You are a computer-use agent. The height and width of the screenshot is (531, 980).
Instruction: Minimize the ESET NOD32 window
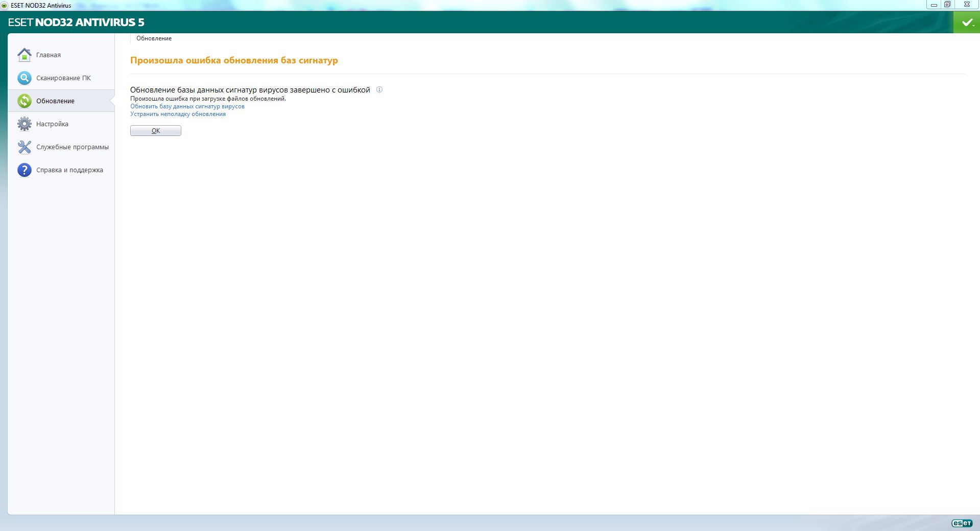[x=934, y=5]
